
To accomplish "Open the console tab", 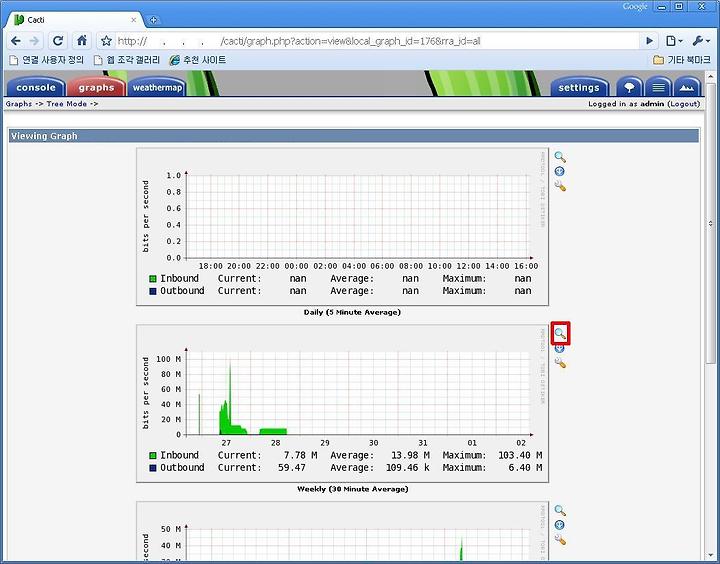I will pos(35,87).
